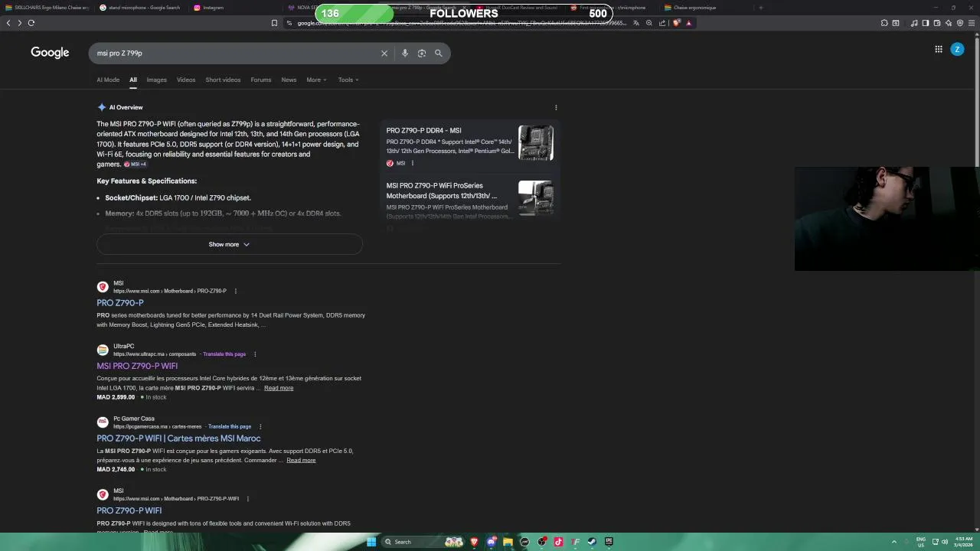Image resolution: width=980 pixels, height=551 pixels.
Task: Switch to Forums tab
Action: [x=261, y=80]
